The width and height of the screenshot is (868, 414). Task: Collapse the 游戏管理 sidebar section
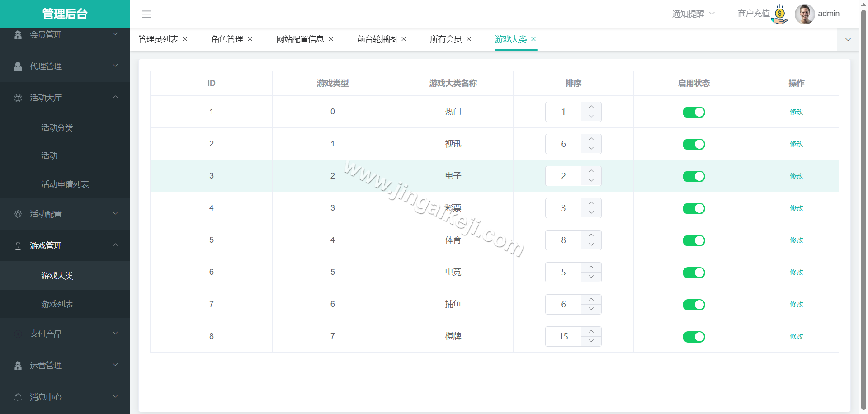click(115, 245)
